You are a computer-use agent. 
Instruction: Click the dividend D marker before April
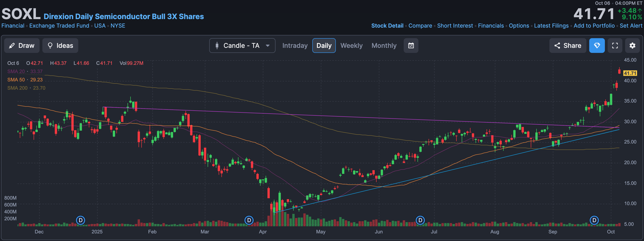[x=249, y=220]
